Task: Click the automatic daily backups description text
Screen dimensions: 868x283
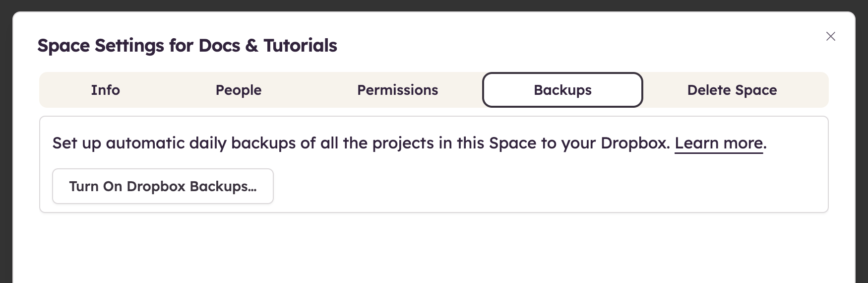Action: (x=347, y=143)
